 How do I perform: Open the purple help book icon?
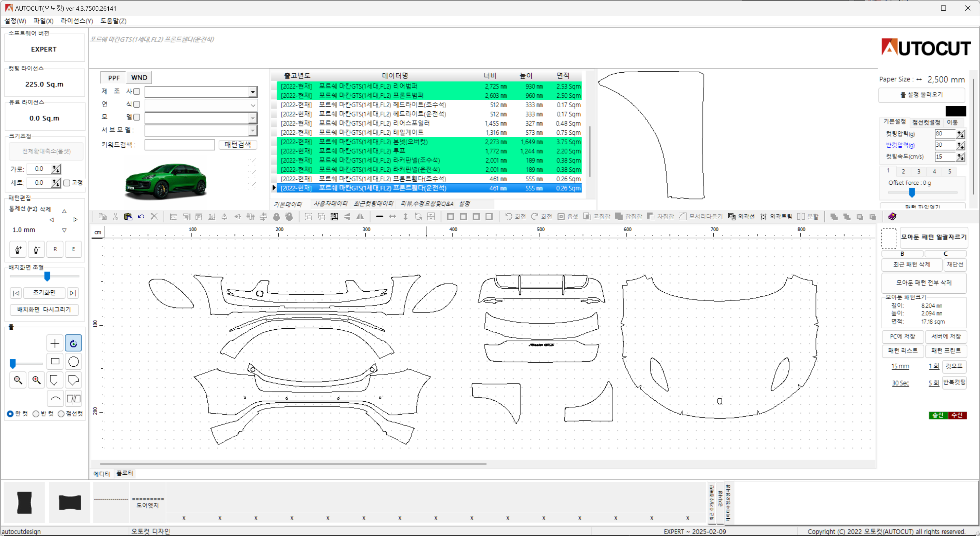pyautogui.click(x=892, y=217)
